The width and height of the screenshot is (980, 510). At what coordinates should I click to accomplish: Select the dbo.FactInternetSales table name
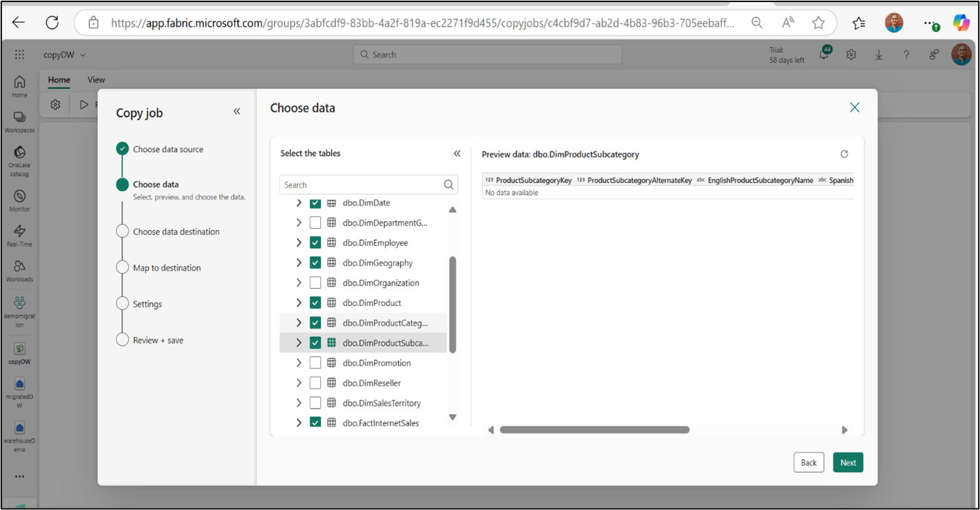(x=381, y=423)
